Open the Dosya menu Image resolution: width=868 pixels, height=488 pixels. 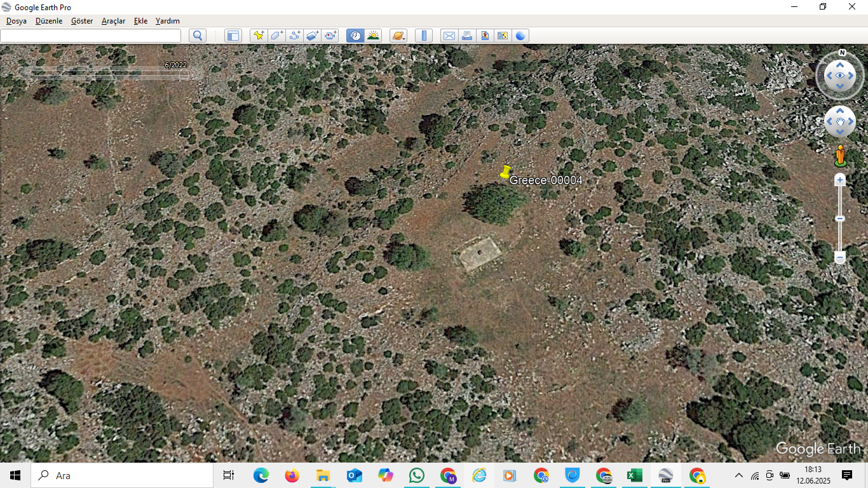pyautogui.click(x=17, y=21)
